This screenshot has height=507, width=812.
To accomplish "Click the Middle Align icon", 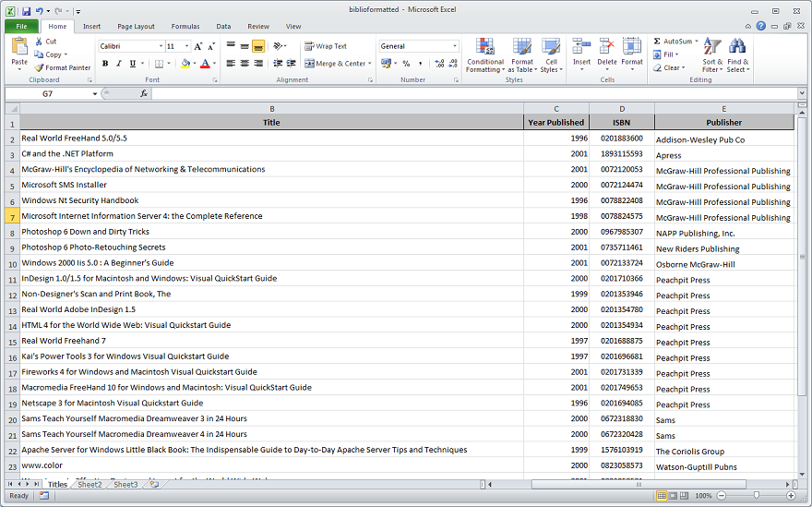I will [x=245, y=45].
